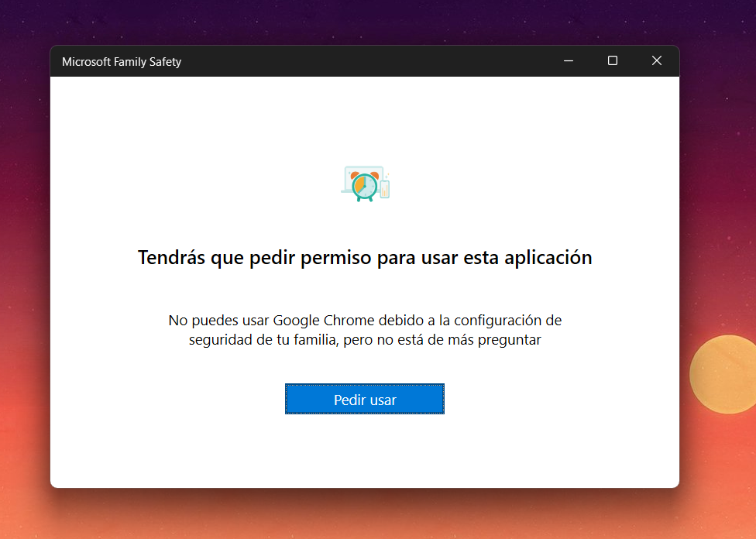The image size is (756, 539).
Task: Click the Pedir usar button
Action: (x=365, y=399)
